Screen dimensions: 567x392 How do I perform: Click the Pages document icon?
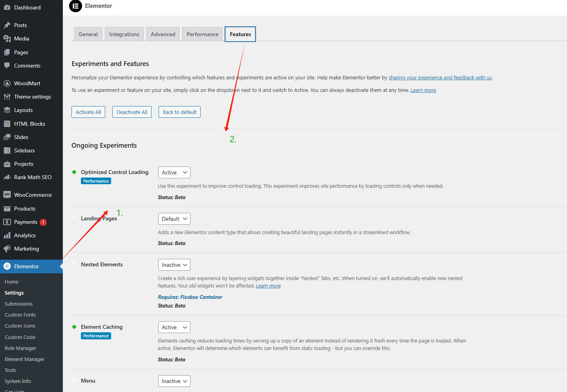pyautogui.click(x=7, y=52)
